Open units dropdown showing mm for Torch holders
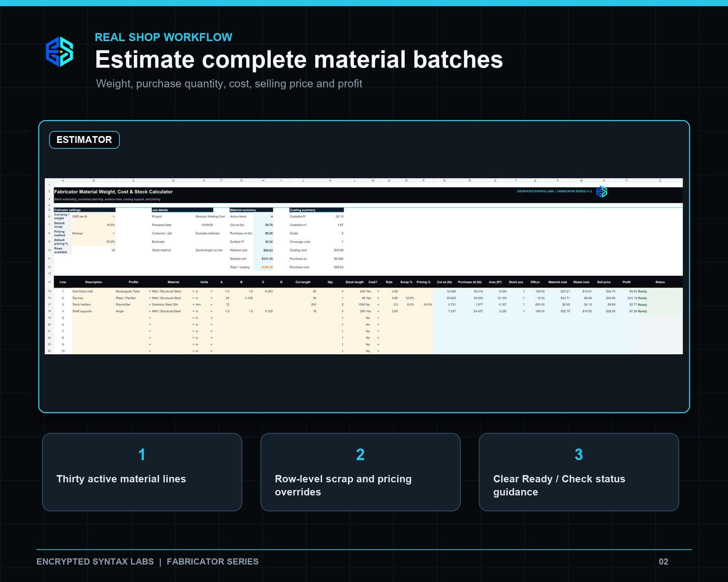 tap(211, 304)
